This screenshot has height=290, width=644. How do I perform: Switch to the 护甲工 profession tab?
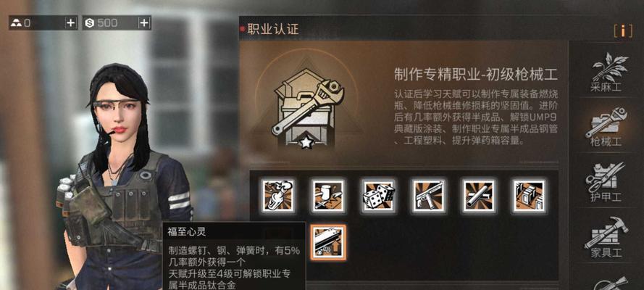click(x=606, y=183)
